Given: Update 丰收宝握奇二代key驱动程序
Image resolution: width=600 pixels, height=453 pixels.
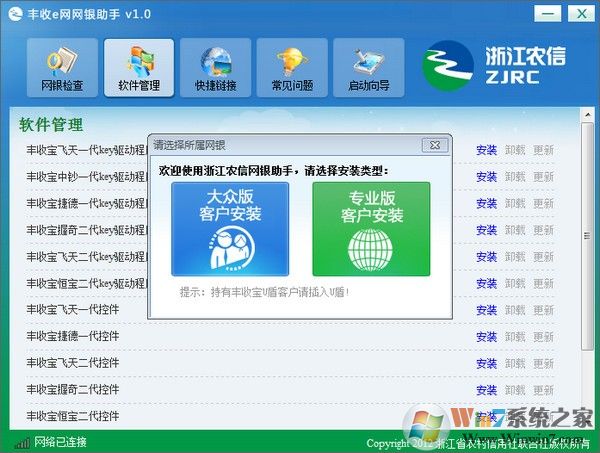Looking at the screenshot, I should (x=543, y=230).
